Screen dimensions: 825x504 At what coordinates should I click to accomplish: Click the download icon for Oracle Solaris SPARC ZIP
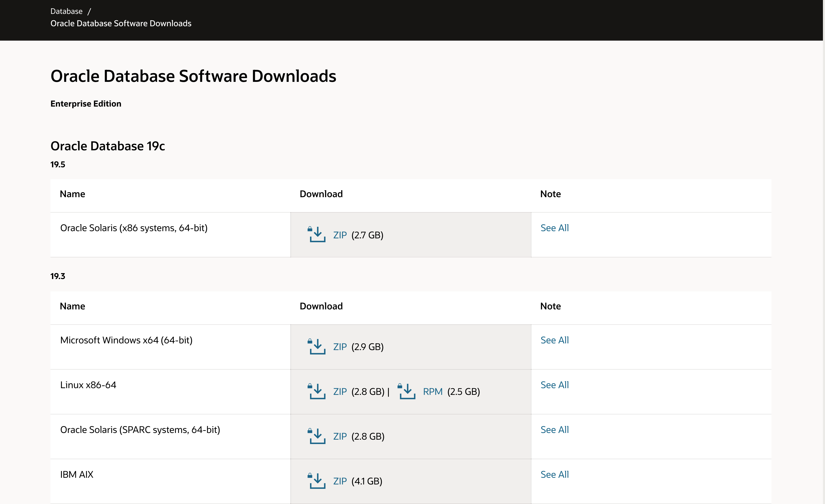(x=316, y=436)
